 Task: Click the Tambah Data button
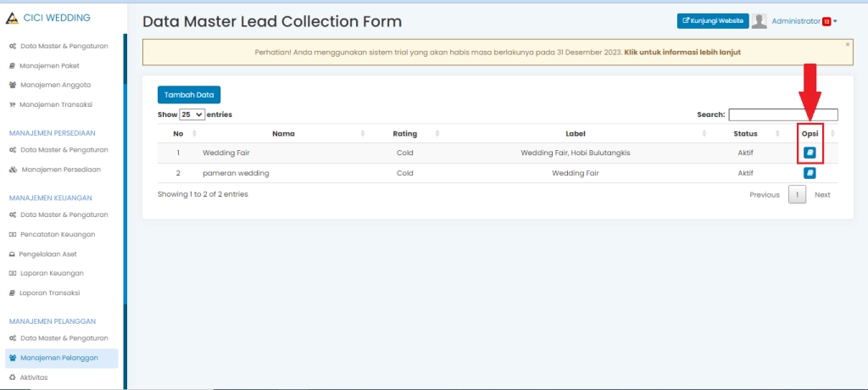(x=189, y=95)
